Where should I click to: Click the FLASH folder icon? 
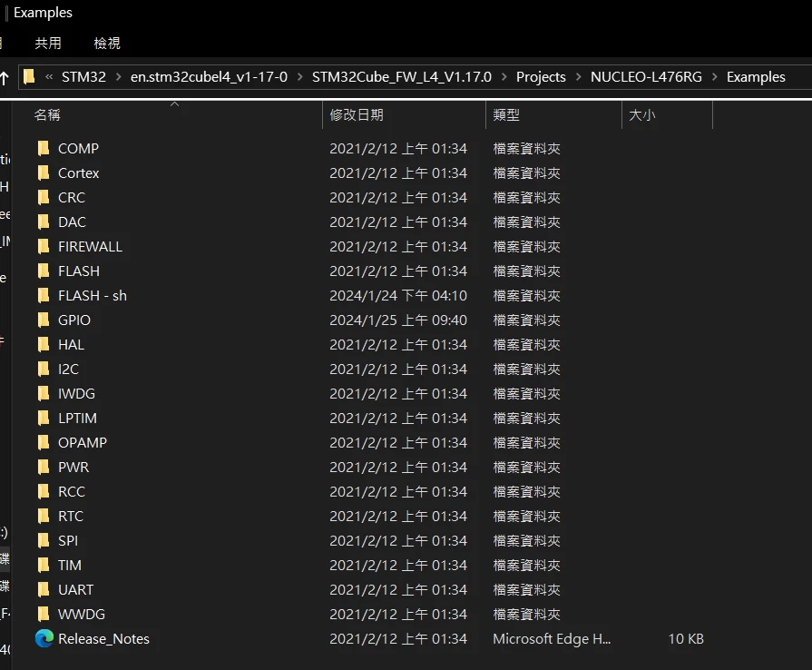point(44,271)
